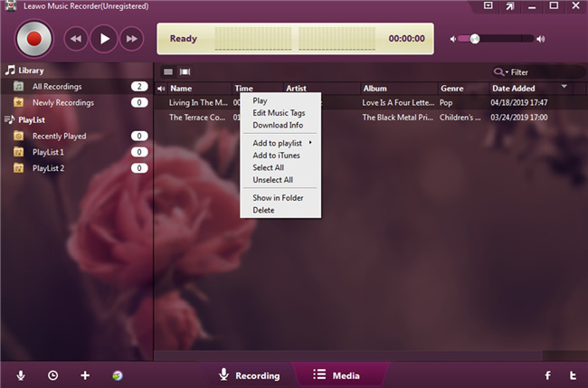Click the plus add icon
The image size is (588, 388).
tap(85, 375)
